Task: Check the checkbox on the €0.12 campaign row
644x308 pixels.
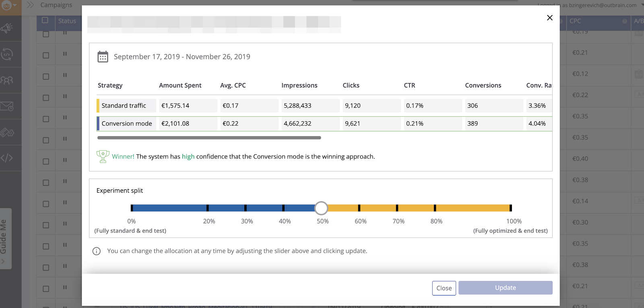Action: coord(46,77)
